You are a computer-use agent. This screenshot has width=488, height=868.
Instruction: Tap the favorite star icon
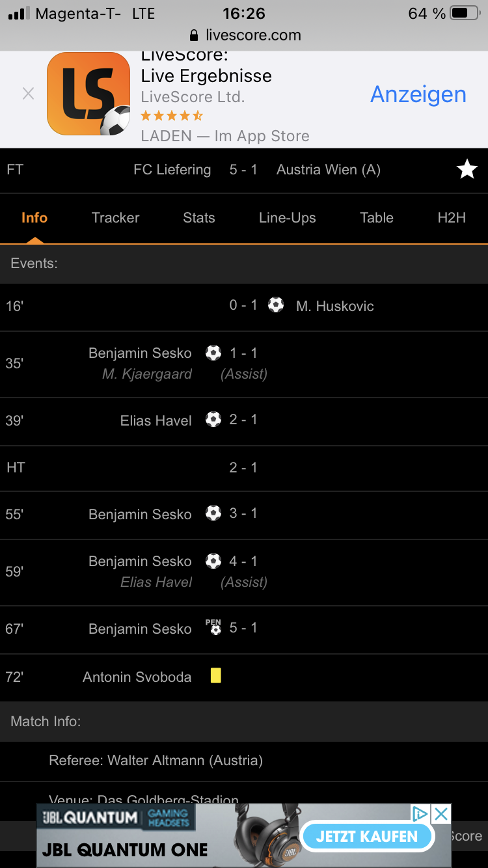pyautogui.click(x=467, y=170)
